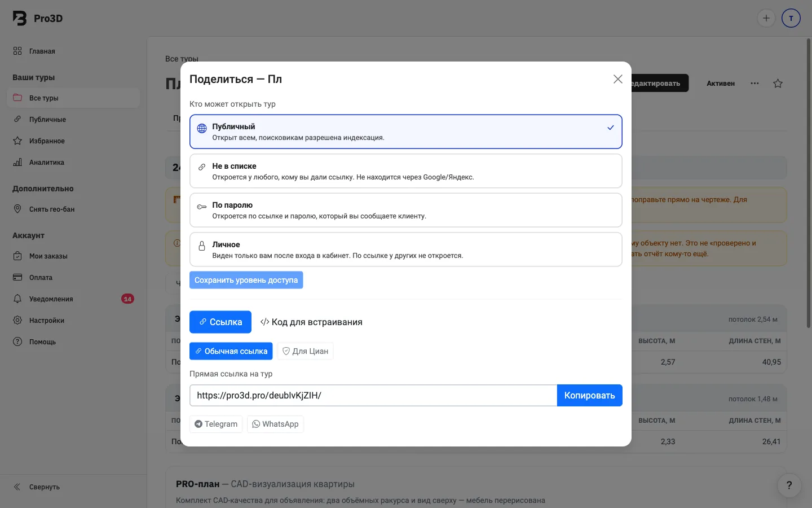This screenshot has height=508, width=812.
Task: Open Главная in the sidebar
Action: point(73,51)
